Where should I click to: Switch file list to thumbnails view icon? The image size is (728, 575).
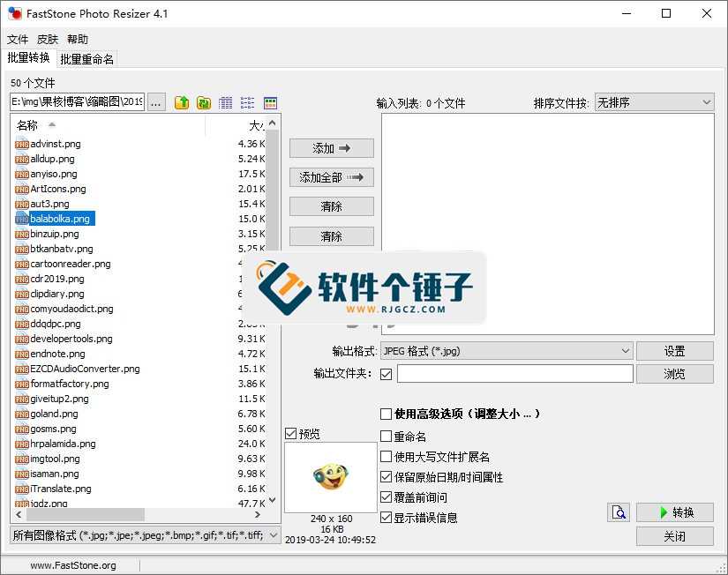click(x=270, y=102)
